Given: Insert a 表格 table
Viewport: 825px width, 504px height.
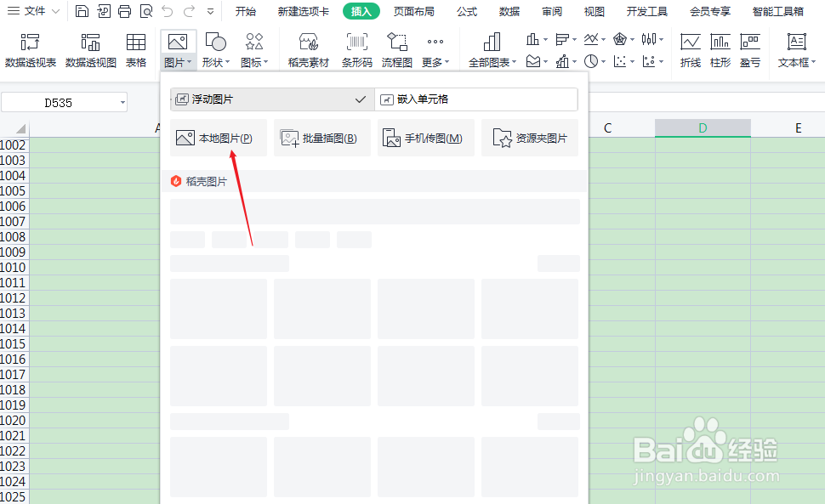Looking at the screenshot, I should click(x=136, y=50).
